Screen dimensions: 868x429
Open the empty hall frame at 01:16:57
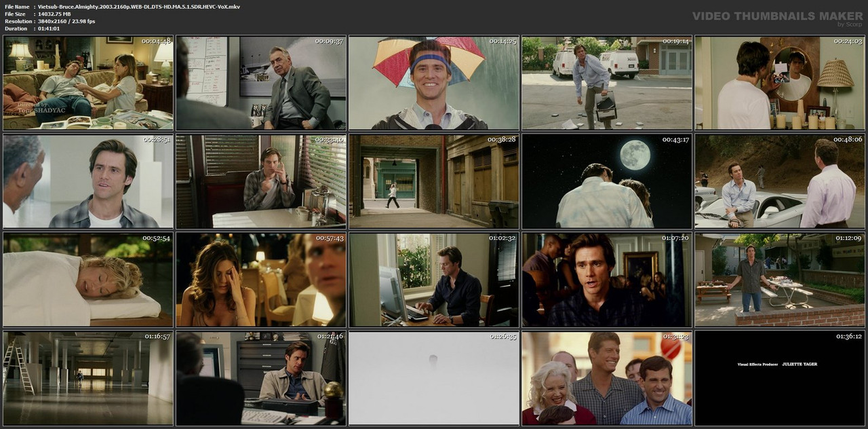[88, 378]
